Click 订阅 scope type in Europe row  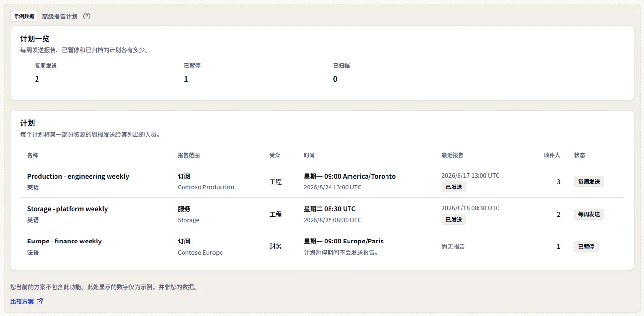[x=184, y=241]
